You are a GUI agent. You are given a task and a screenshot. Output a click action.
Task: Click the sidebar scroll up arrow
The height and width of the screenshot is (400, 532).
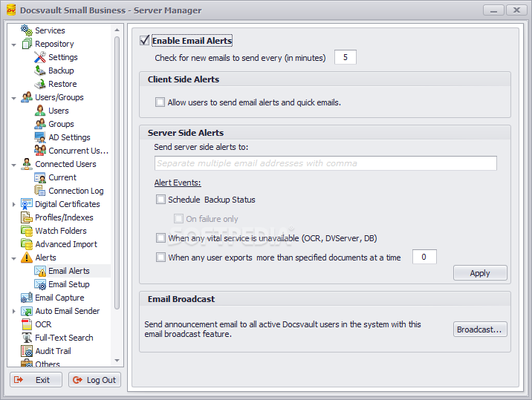tap(117, 30)
